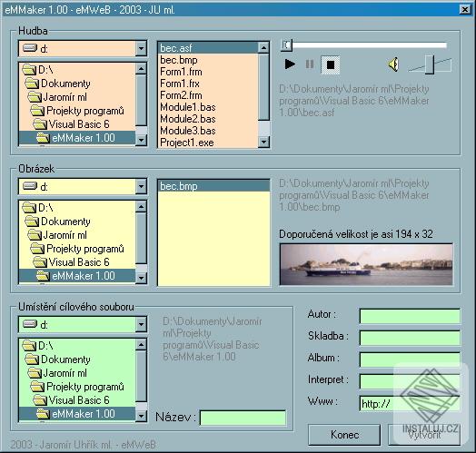The width and height of the screenshot is (476, 453).
Task: Click the Album input field
Action: tap(410, 359)
